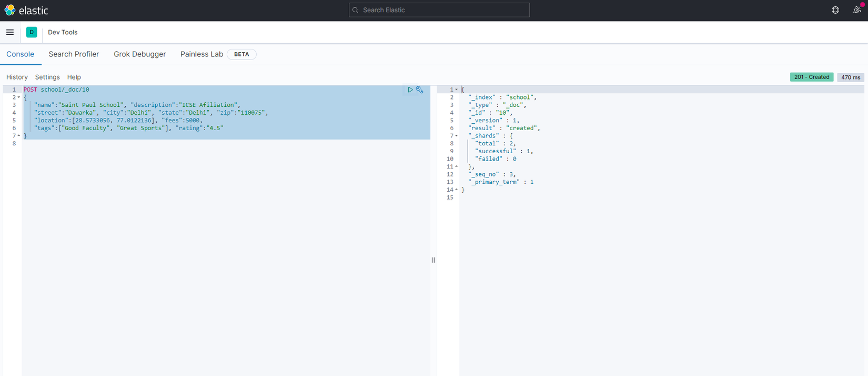Switch to the Search Profiler tab
This screenshot has width=868, height=376.
click(x=74, y=54)
